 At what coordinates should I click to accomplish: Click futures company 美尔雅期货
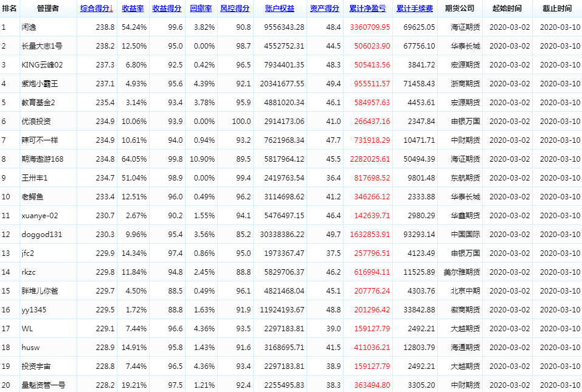(462, 273)
